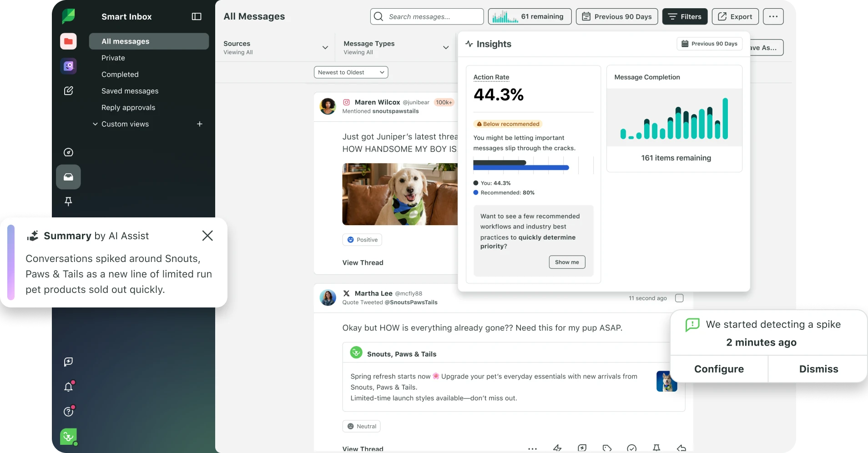The height and width of the screenshot is (453, 868).
Task: Open the lightning chat bubble sidebar icon
Action: (x=68, y=362)
